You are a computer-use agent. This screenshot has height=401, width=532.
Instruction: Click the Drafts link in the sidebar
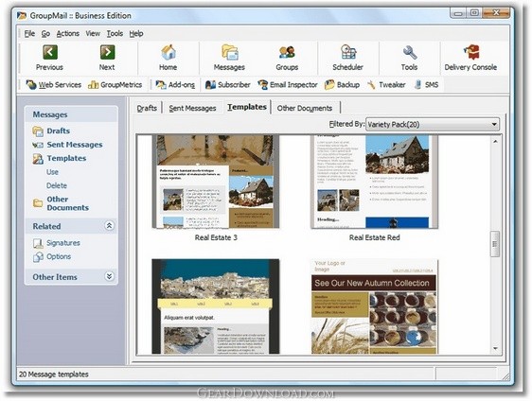click(x=59, y=131)
